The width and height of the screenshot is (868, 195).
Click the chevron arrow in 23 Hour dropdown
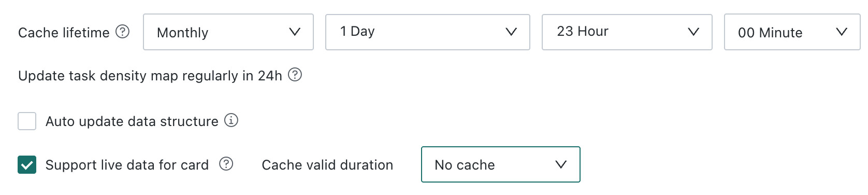(x=693, y=32)
